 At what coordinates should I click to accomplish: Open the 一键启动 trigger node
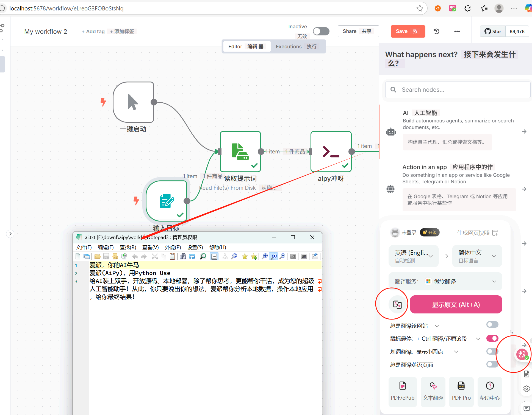133,102
